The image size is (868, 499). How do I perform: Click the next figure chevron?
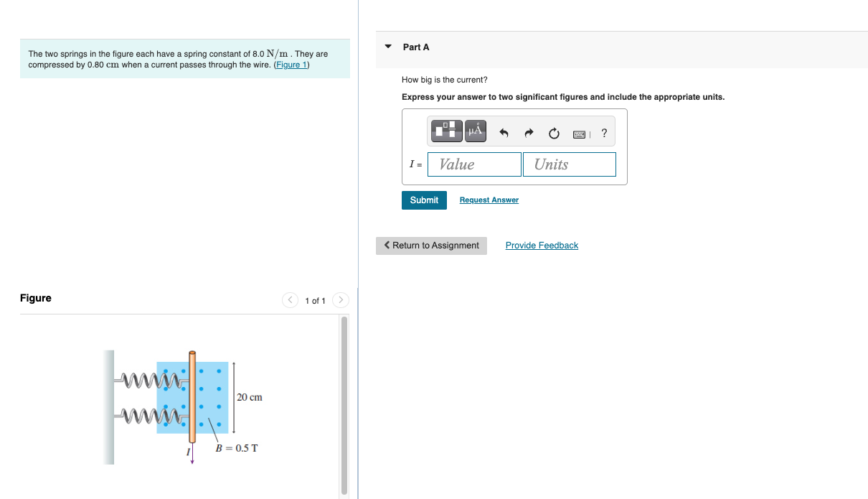340,300
